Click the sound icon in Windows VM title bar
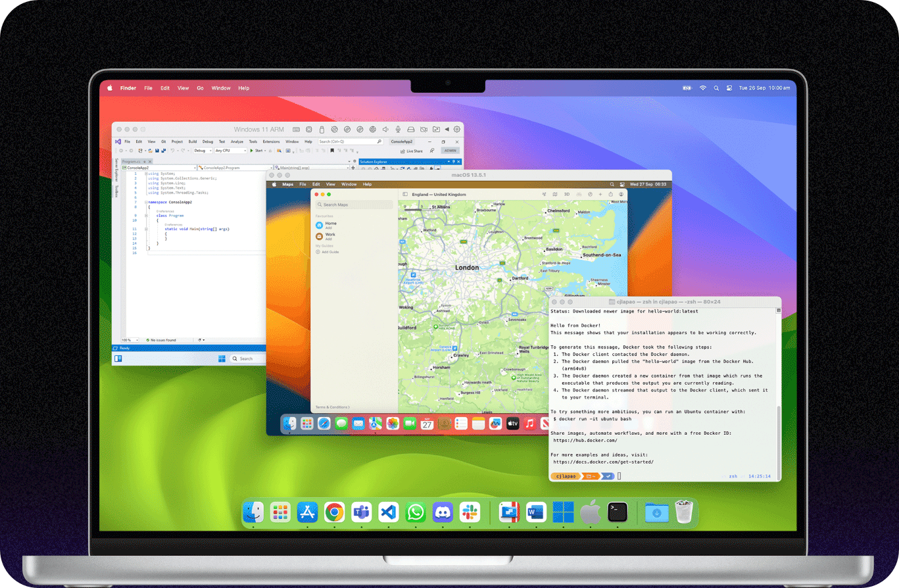This screenshot has height=588, width=899. [385, 130]
